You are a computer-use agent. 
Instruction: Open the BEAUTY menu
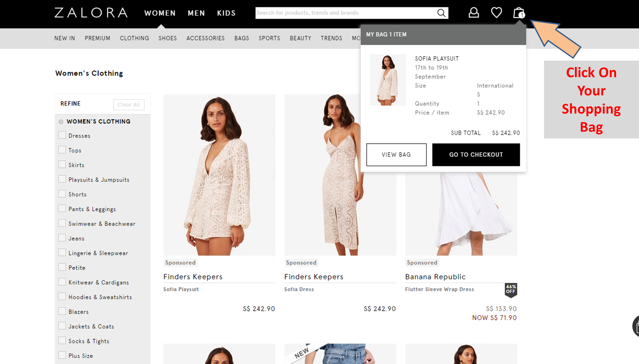pos(300,38)
